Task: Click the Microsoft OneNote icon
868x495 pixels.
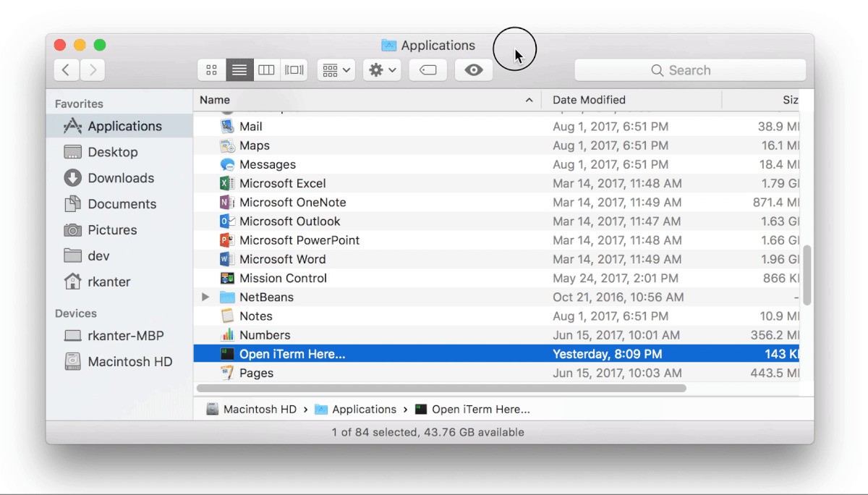Action: tap(228, 203)
